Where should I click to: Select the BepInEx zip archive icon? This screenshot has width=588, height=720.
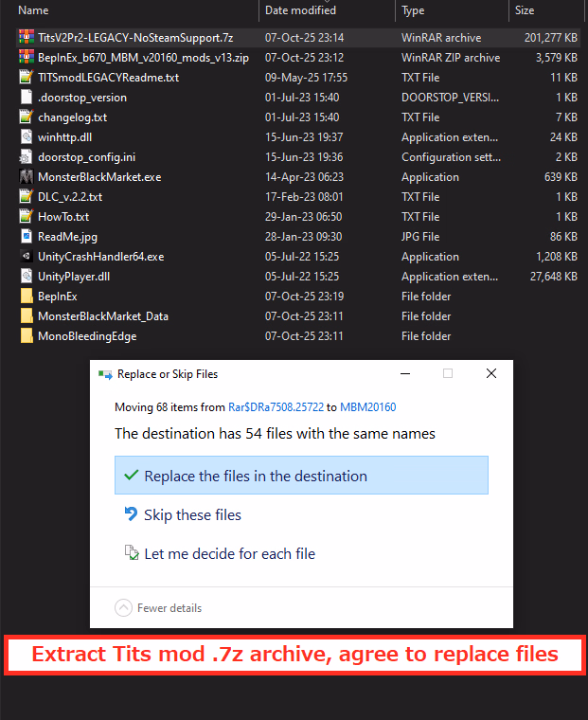point(27,58)
